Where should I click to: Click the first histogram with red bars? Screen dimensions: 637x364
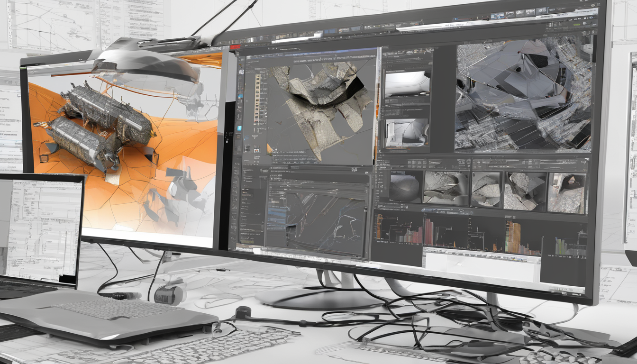point(398,229)
